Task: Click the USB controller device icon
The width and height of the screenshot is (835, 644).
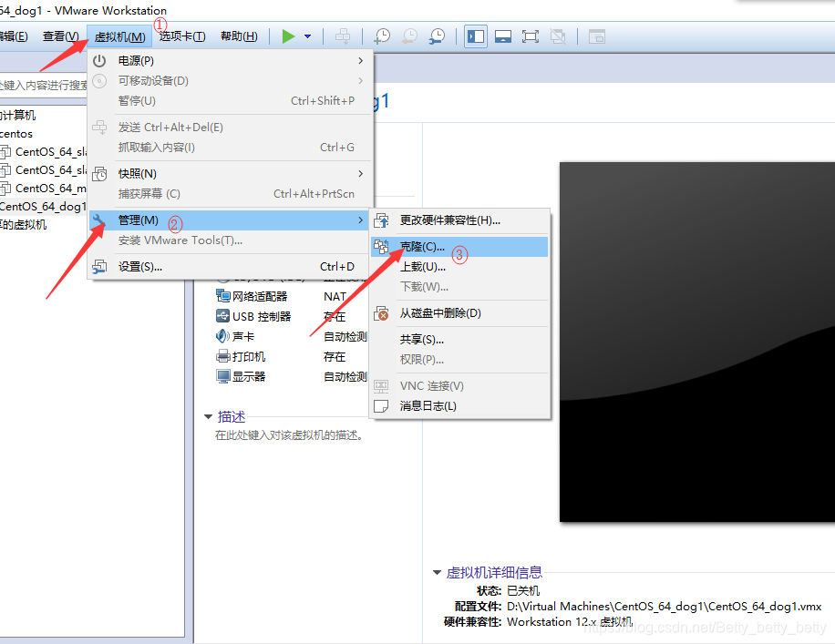Action: point(222,316)
